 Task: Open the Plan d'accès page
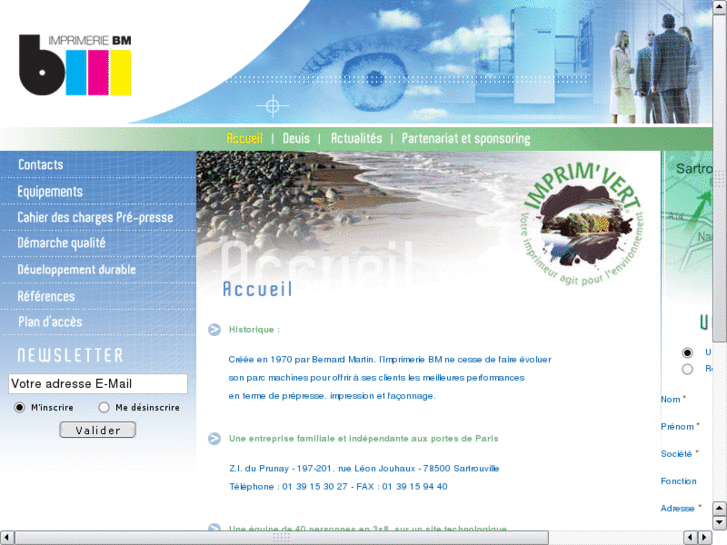tap(50, 322)
